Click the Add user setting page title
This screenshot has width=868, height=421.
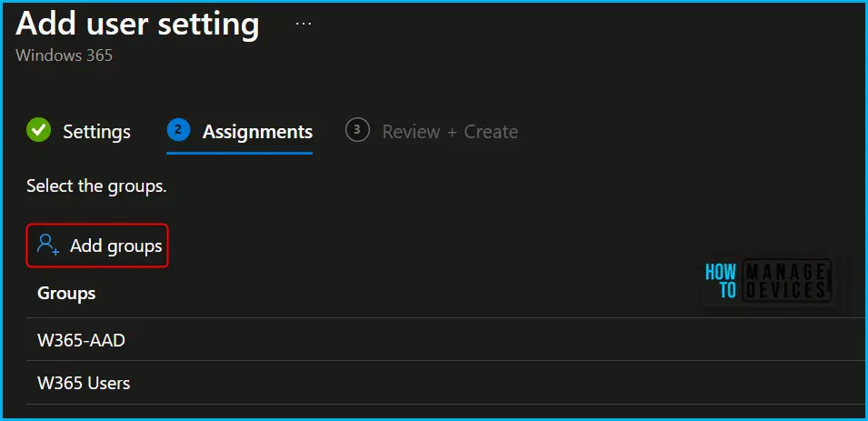pyautogui.click(x=137, y=24)
